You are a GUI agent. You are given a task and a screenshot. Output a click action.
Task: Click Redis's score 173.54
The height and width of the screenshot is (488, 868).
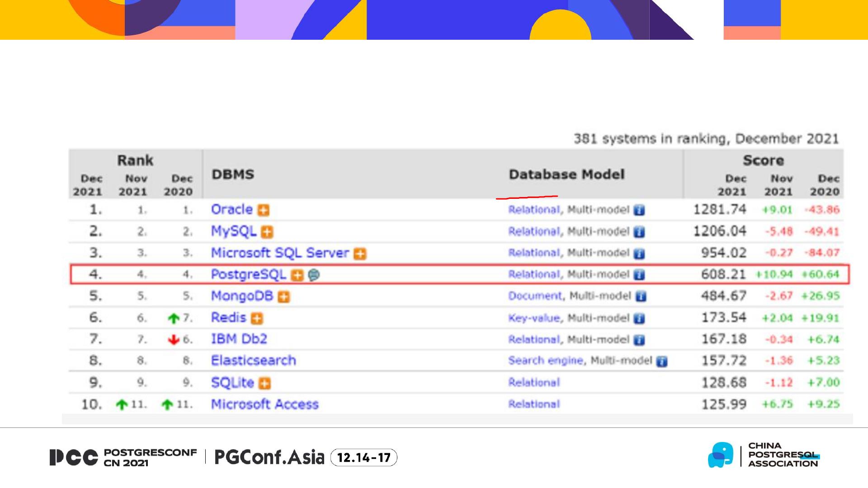pyautogui.click(x=724, y=318)
